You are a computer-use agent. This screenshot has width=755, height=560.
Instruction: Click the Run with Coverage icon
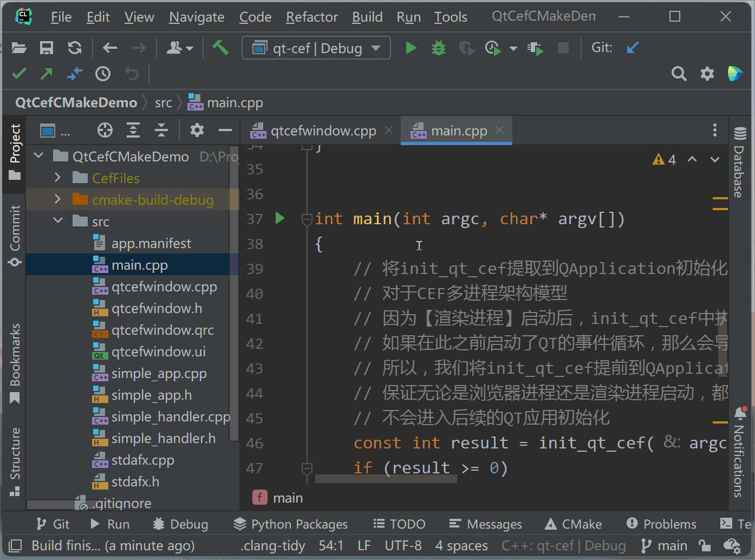pyautogui.click(x=466, y=48)
